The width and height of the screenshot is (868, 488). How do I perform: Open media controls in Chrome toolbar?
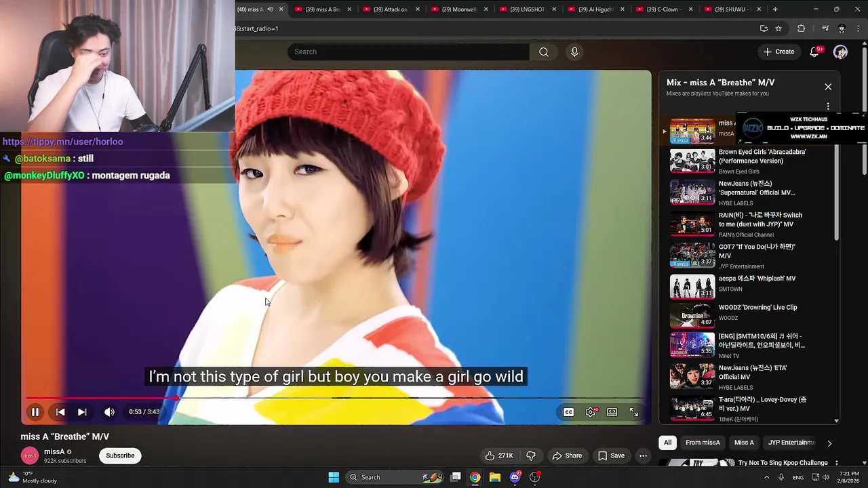click(825, 28)
